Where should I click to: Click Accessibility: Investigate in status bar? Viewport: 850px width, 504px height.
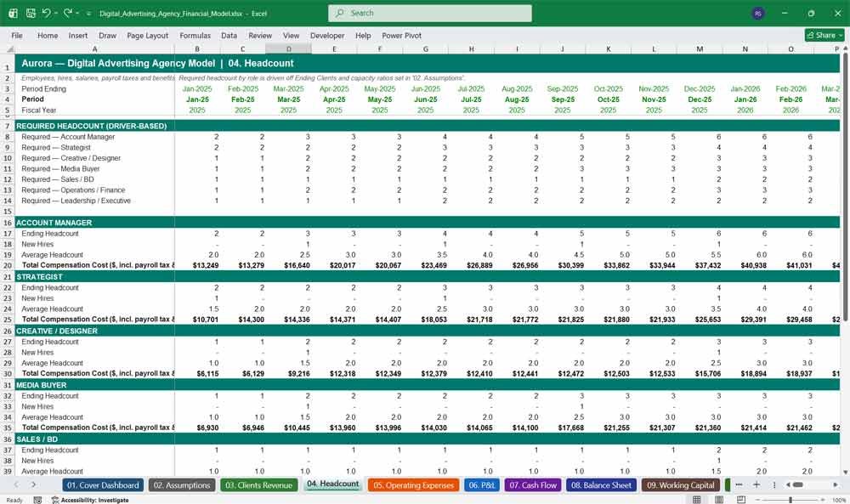point(90,500)
